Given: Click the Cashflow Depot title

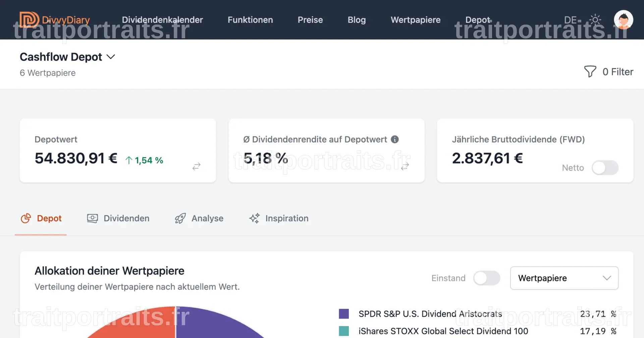Looking at the screenshot, I should click(x=61, y=57).
